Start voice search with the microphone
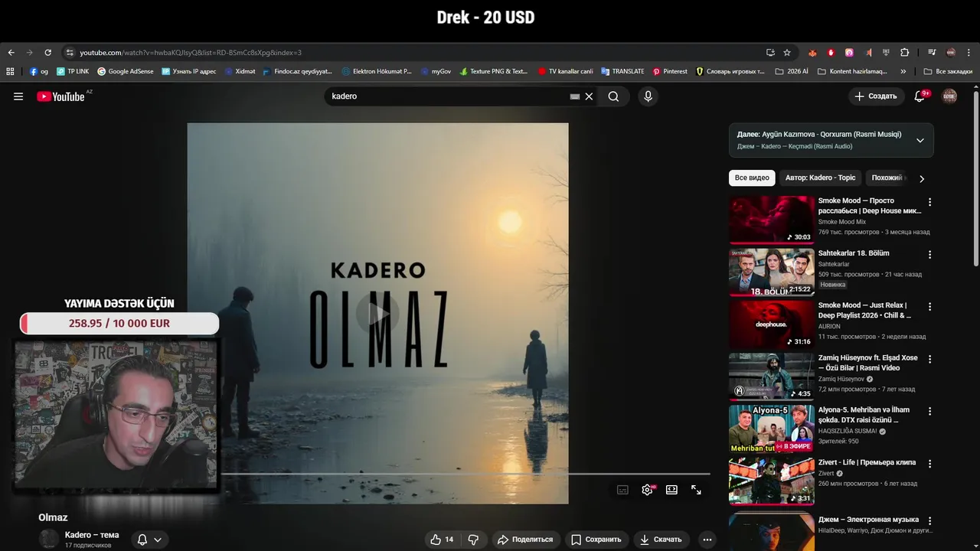Screen dimensions: 980x551 point(648,96)
